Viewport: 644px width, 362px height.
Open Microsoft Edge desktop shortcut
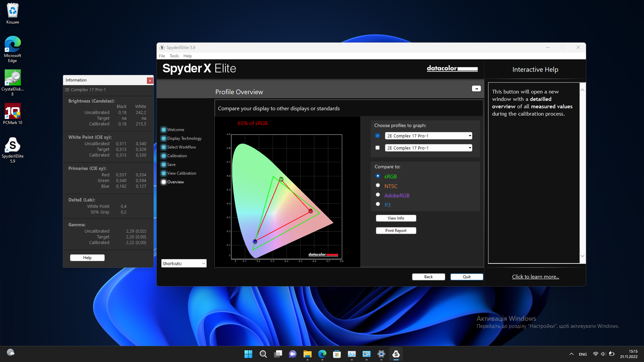click(x=13, y=49)
